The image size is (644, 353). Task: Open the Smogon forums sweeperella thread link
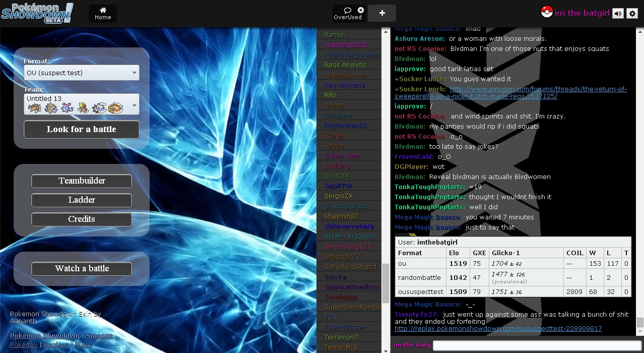[510, 92]
